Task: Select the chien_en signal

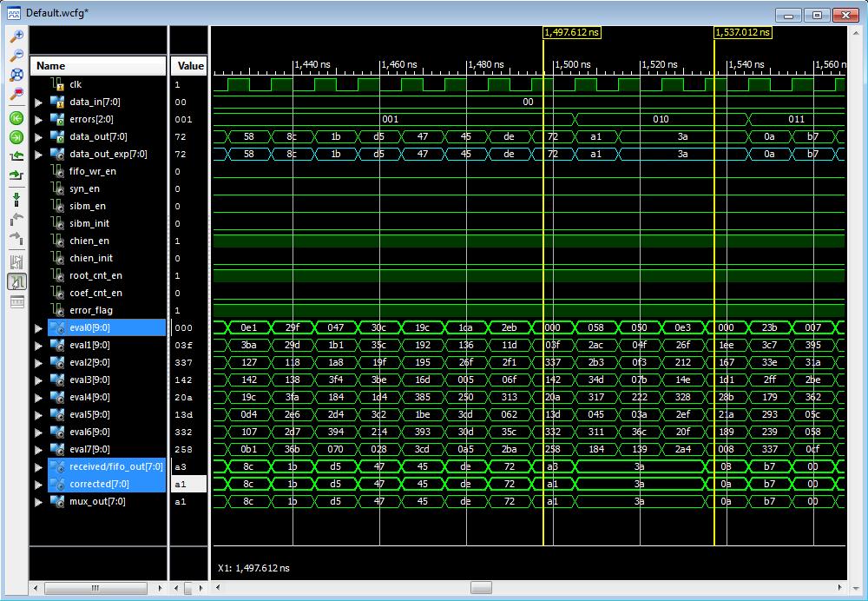Action: 98,241
